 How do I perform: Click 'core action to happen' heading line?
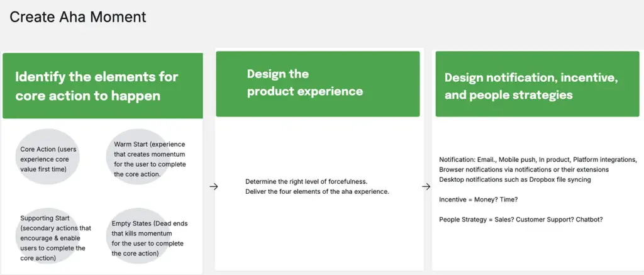tap(87, 96)
